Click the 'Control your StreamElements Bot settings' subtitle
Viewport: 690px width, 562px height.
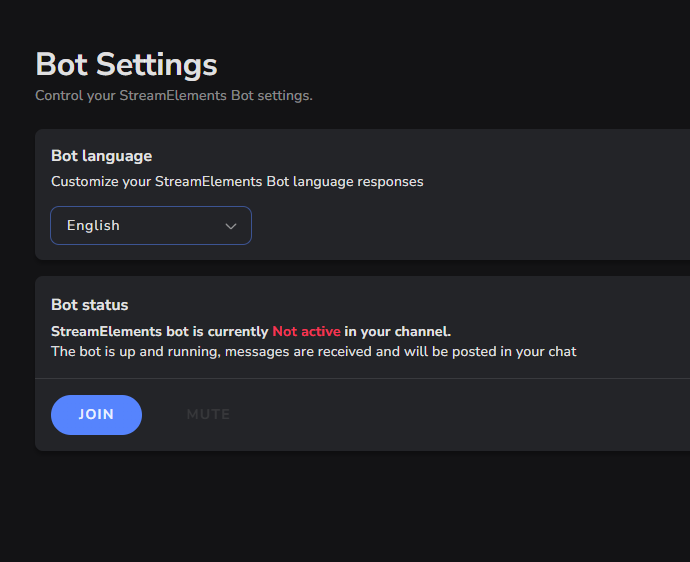174,96
